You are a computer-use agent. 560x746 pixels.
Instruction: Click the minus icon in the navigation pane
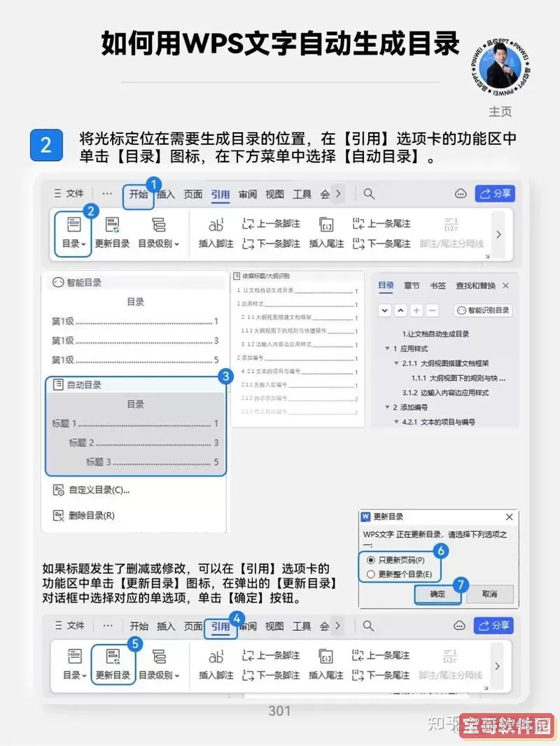pos(432,311)
